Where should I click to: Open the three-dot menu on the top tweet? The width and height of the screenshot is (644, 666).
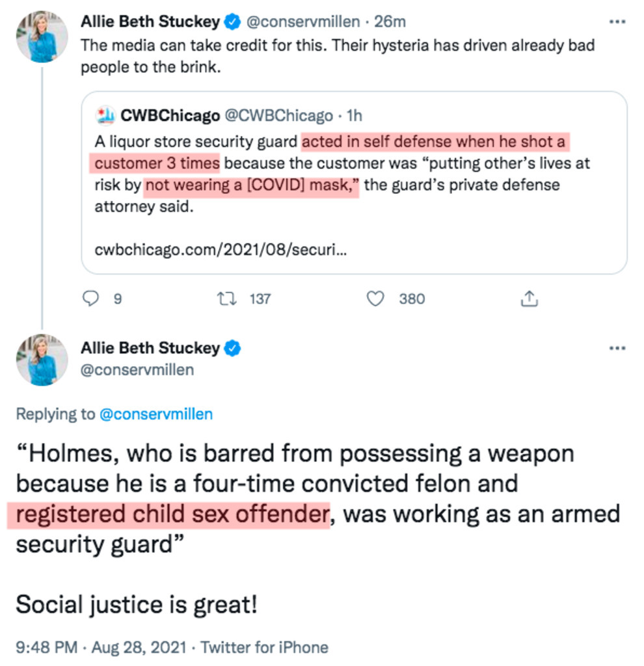616,21
